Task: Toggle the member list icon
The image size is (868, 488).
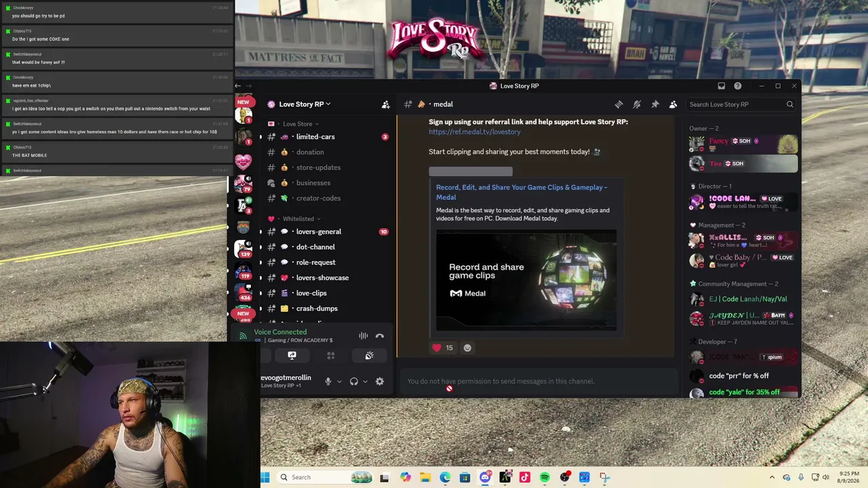Action: (x=673, y=104)
